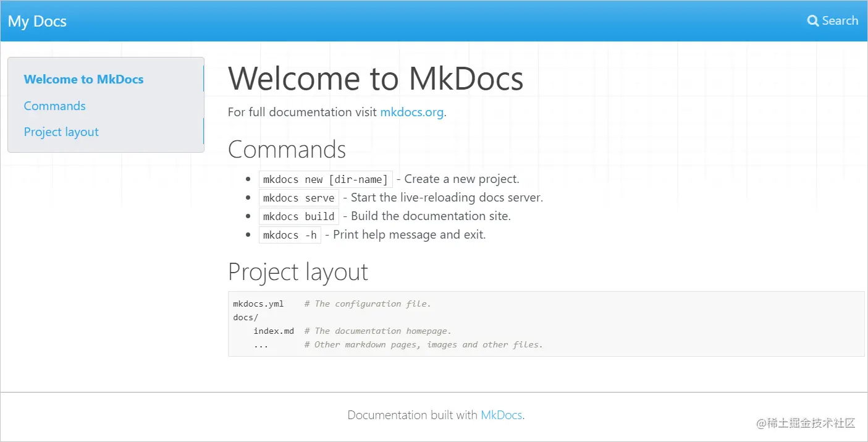Click the Commands section heading
The image size is (868, 442).
pyautogui.click(x=287, y=150)
